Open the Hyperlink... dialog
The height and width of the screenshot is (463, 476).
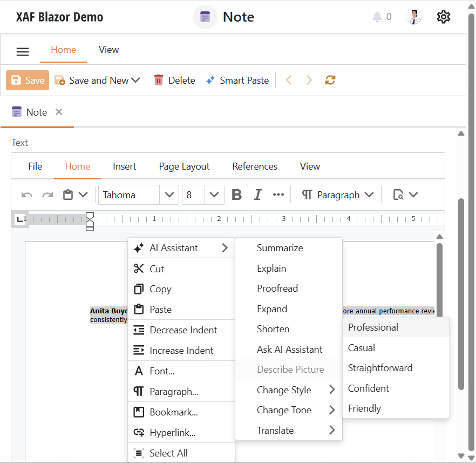[x=181, y=432]
